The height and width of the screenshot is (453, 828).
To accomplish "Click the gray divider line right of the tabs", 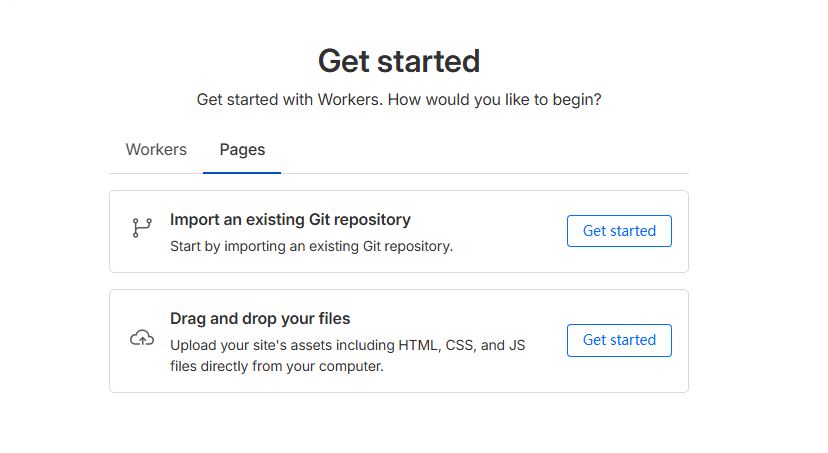I will click(x=485, y=173).
